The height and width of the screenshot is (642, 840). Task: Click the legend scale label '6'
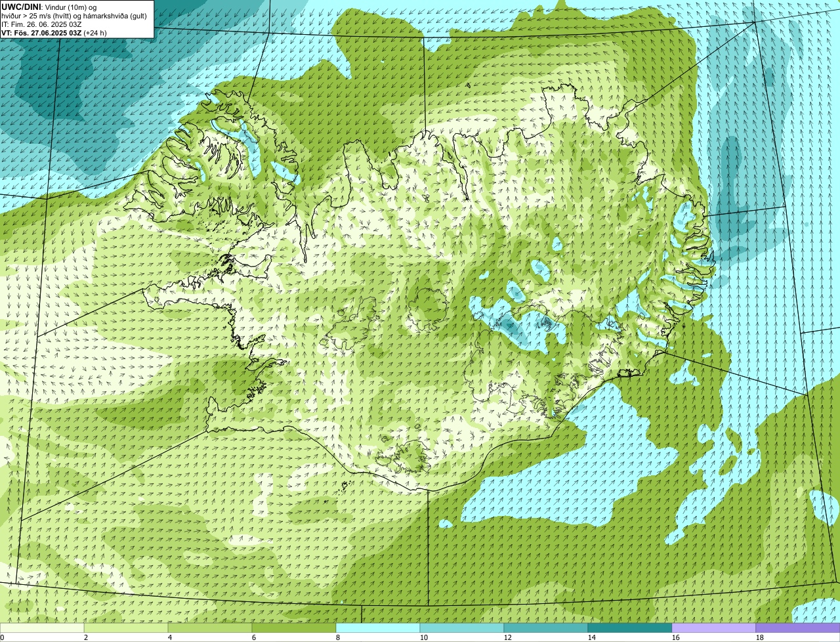[x=254, y=637]
